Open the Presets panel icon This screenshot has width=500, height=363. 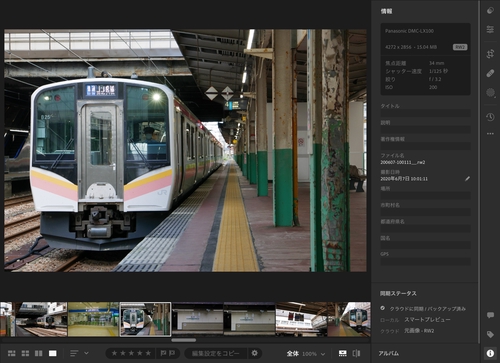490,11
